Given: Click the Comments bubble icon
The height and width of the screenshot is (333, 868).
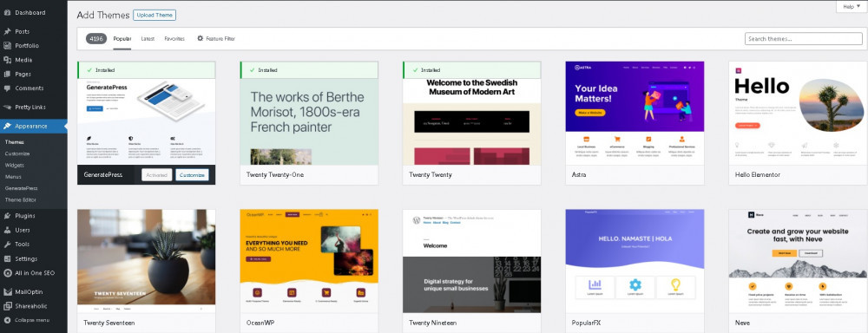Looking at the screenshot, I should 7,88.
